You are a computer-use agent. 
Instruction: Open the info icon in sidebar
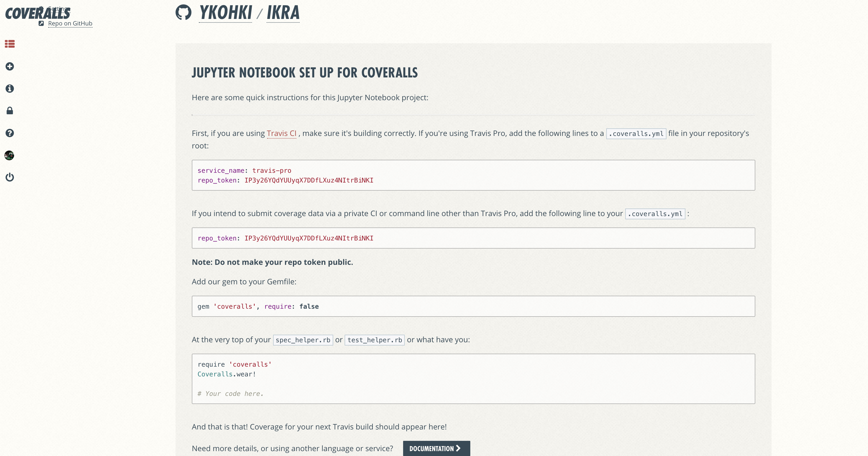[x=10, y=89]
